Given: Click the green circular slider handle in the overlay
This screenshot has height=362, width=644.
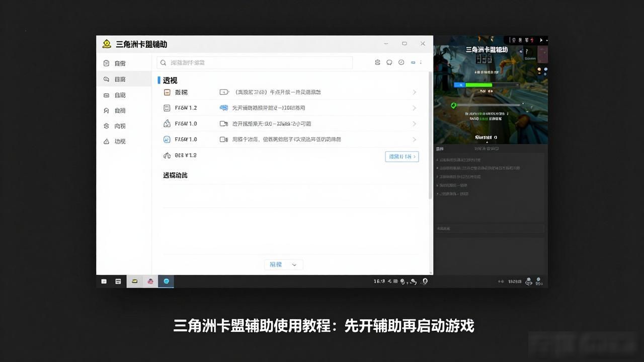Looking at the screenshot, I should pos(453,106).
